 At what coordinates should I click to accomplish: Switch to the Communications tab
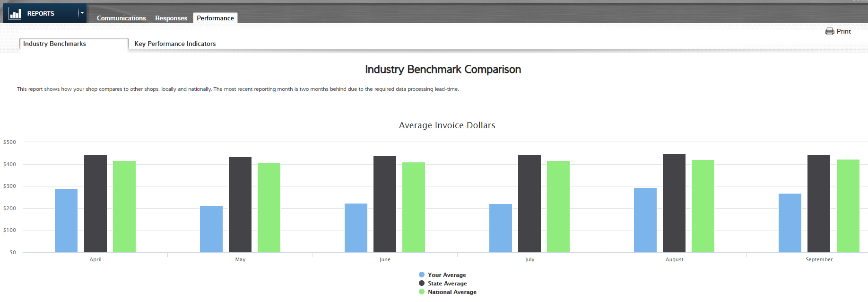click(121, 18)
